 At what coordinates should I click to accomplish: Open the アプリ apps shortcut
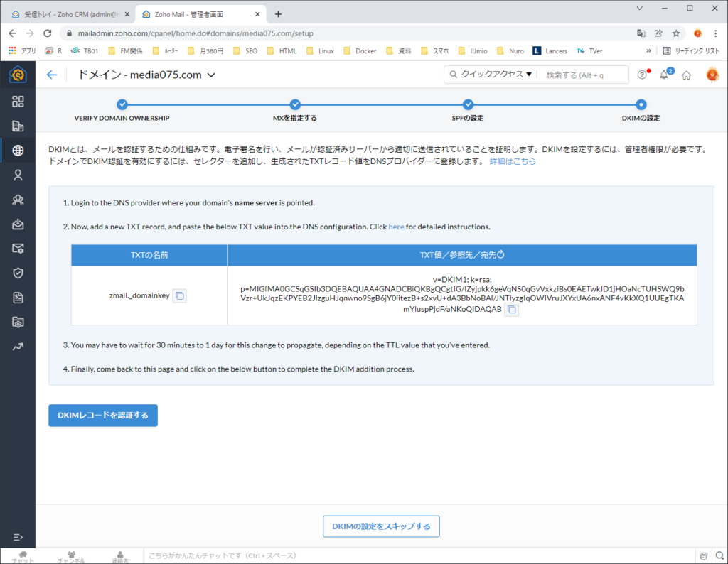click(22, 51)
